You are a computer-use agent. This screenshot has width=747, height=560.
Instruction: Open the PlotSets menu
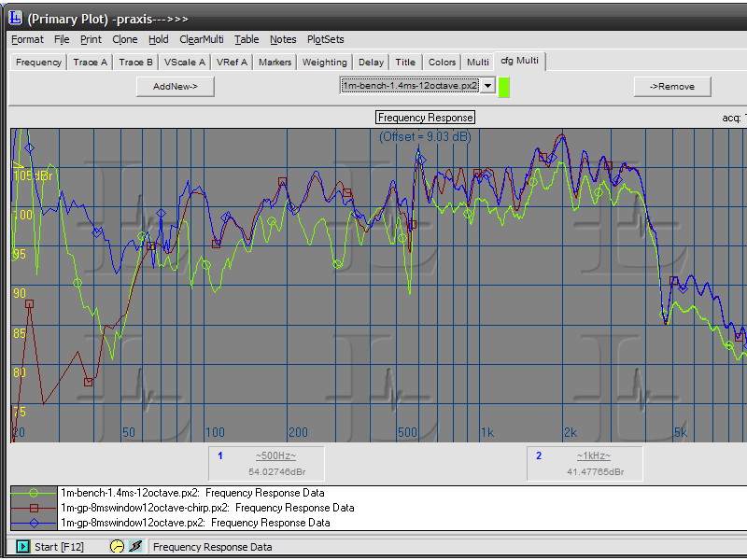pos(325,39)
